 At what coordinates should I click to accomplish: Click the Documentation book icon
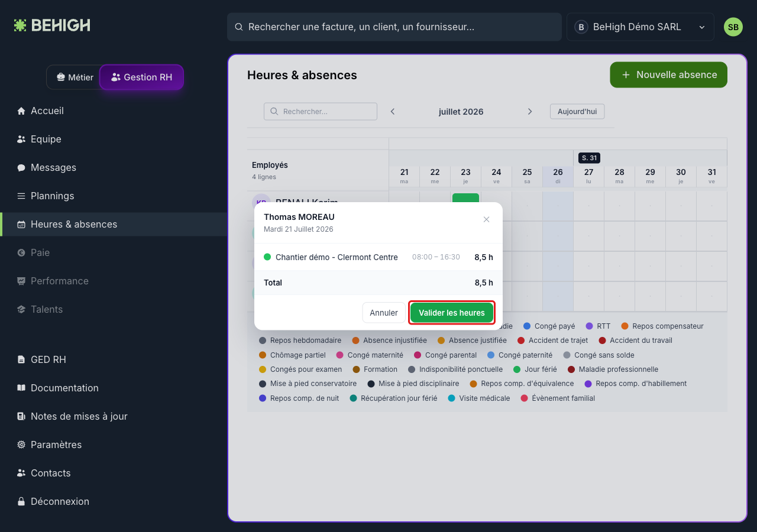[21, 388]
